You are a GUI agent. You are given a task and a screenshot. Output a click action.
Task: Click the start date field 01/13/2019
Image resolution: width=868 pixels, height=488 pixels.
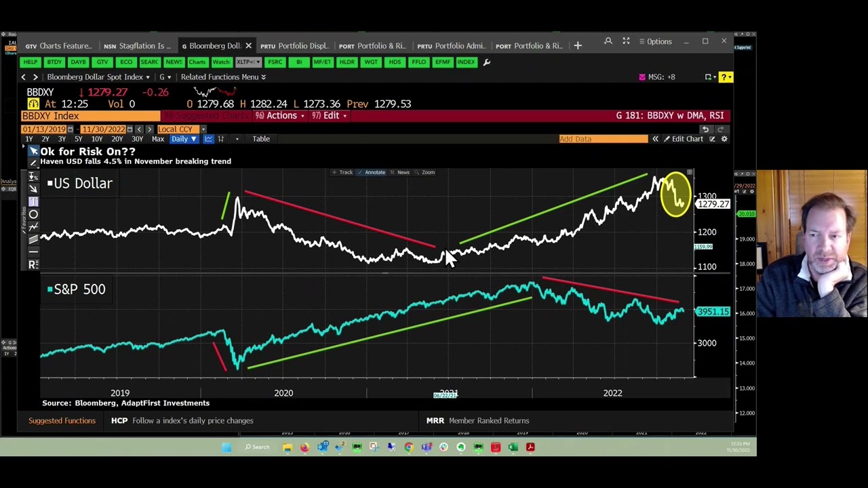coord(44,129)
